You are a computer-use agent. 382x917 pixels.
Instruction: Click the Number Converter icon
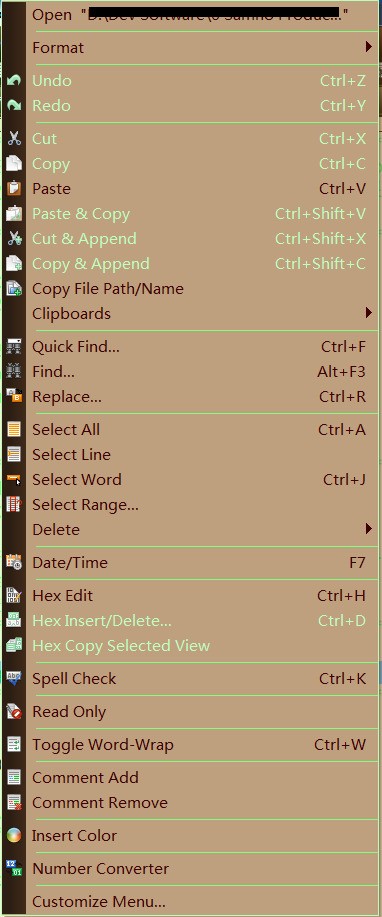(x=13, y=868)
